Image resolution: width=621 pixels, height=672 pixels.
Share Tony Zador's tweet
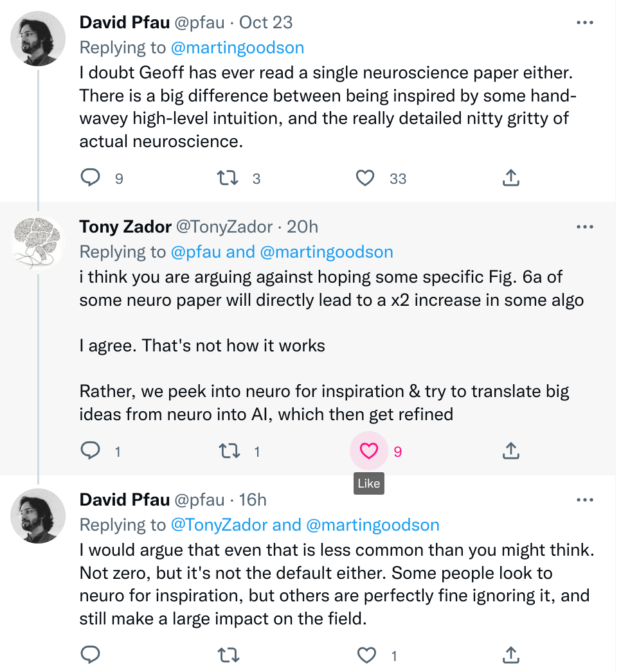[x=510, y=451]
